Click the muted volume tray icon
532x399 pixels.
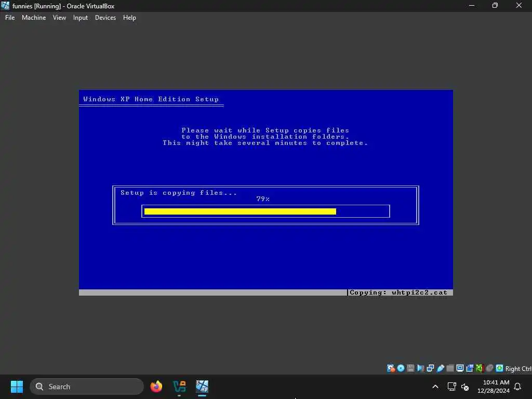click(x=465, y=387)
